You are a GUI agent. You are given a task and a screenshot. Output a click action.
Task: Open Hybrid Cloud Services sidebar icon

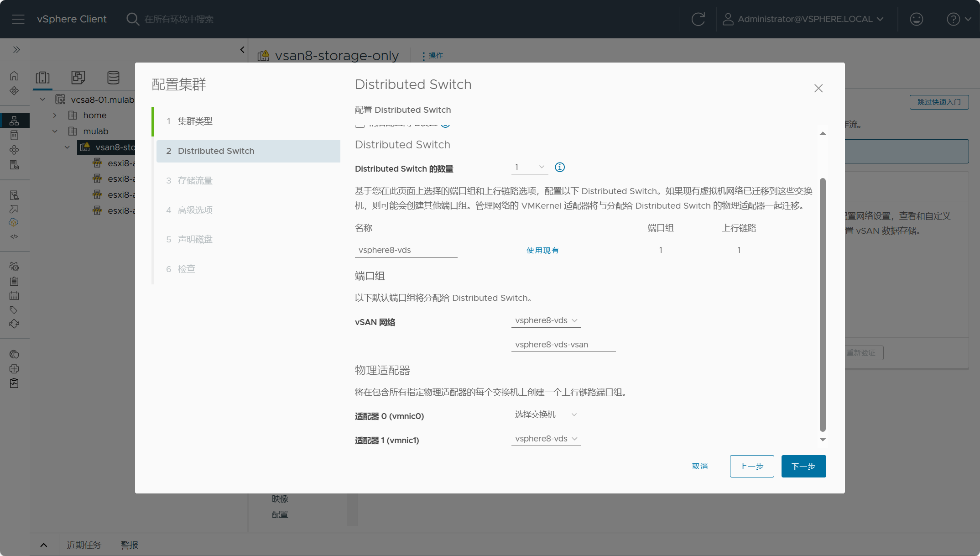point(14,222)
